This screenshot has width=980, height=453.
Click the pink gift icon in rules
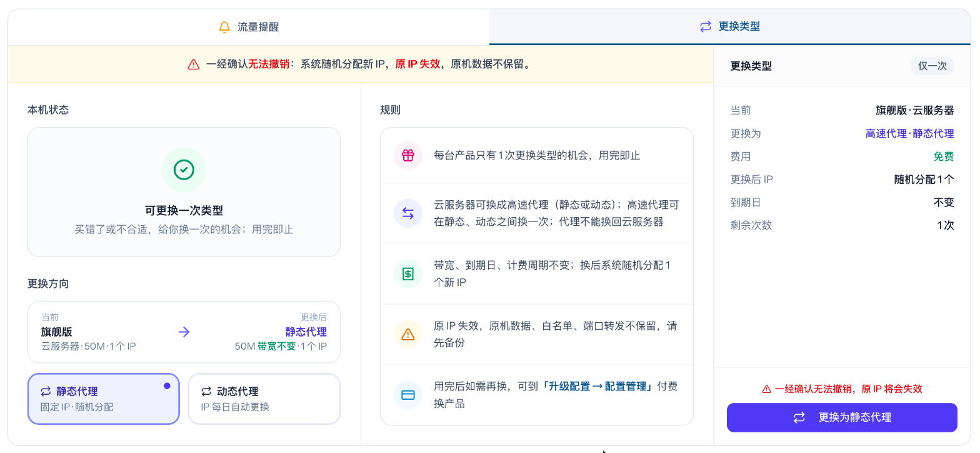point(408,155)
